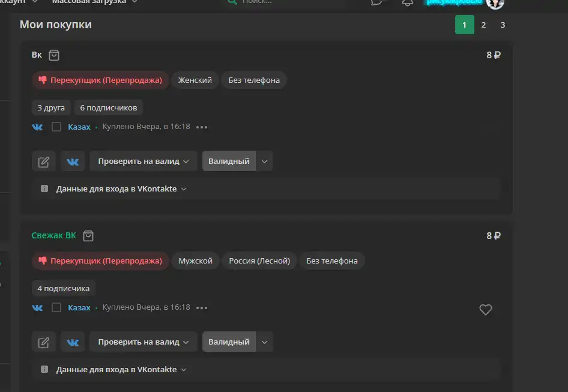This screenshot has width=568, height=392.
Task: Click the search magnifier icon
Action: tap(232, 2)
